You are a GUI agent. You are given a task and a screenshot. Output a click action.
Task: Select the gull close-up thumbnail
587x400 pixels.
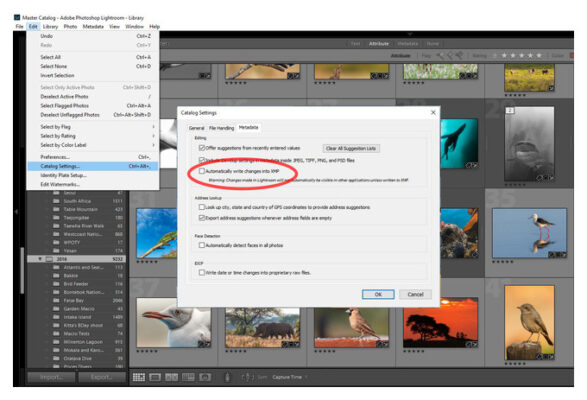173,322
